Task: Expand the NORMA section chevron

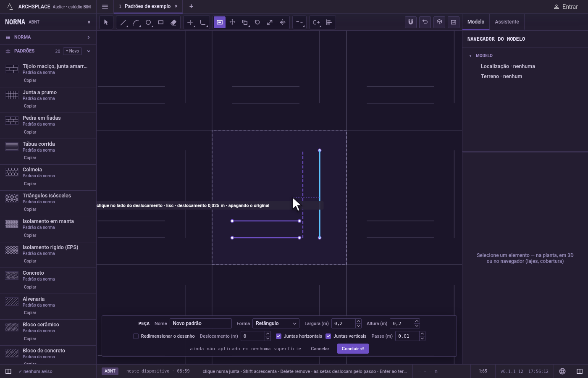Action: pos(89,37)
